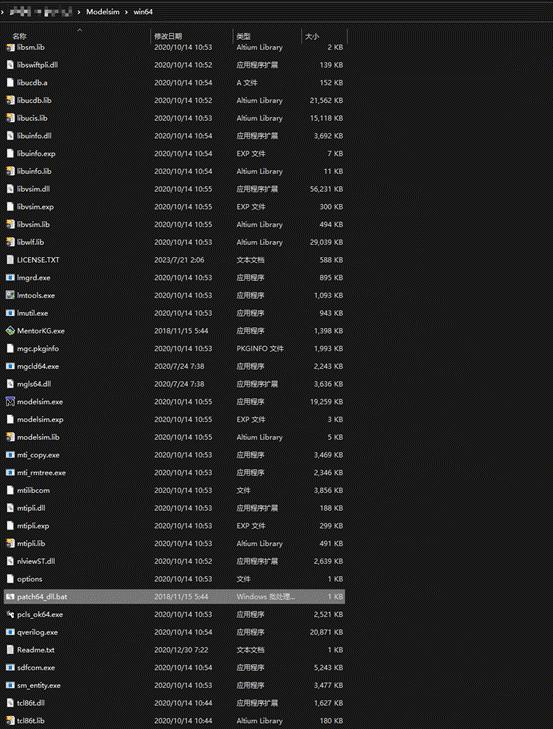
Task: Click the qverilog.exe application icon
Action: click(10, 632)
